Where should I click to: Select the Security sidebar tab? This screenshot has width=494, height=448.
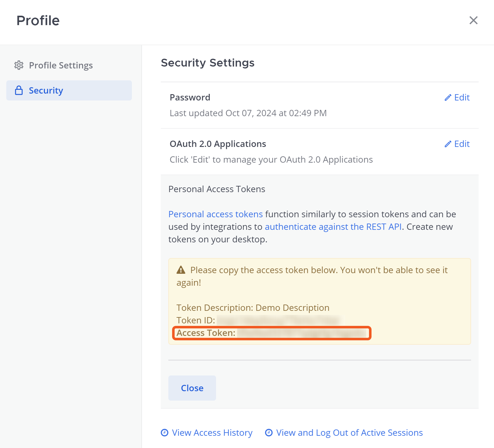pos(46,90)
